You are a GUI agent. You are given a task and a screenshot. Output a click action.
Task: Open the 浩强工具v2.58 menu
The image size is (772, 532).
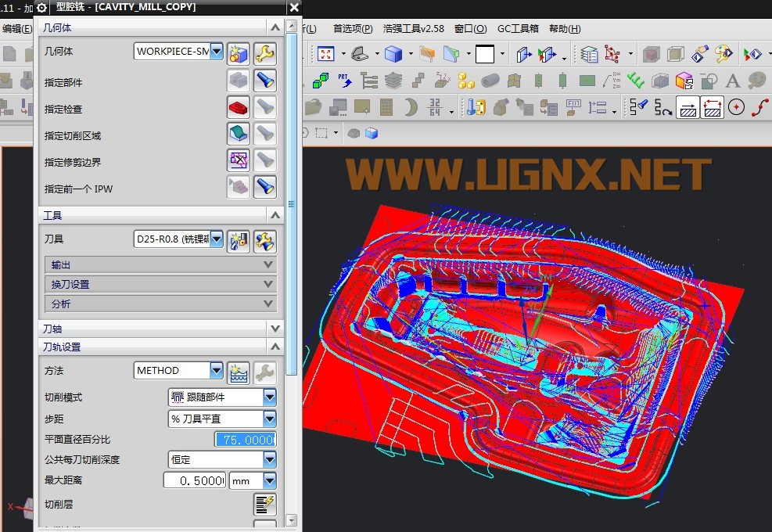[414, 29]
